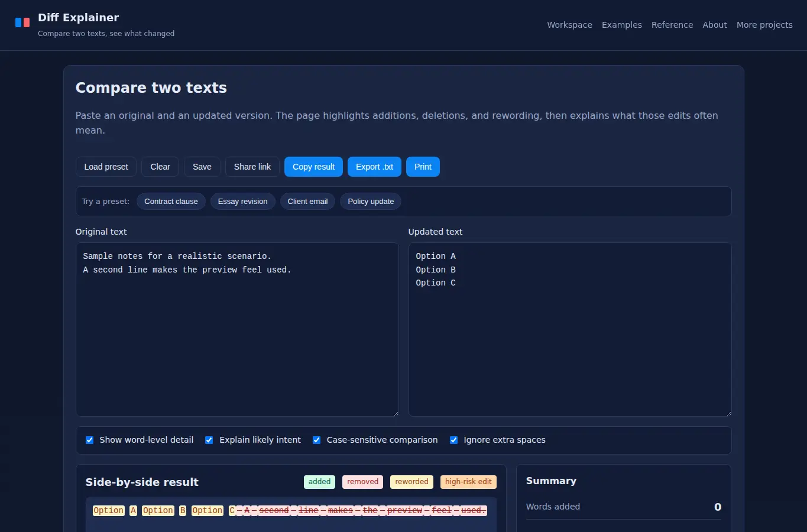Copy the diff with Copy result

(313, 167)
